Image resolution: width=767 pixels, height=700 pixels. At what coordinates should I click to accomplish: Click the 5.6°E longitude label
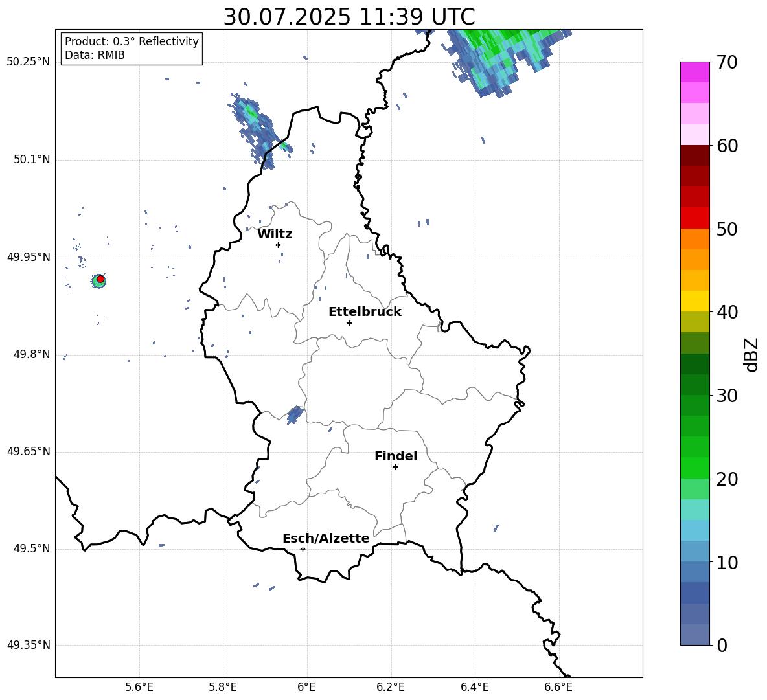tap(139, 687)
